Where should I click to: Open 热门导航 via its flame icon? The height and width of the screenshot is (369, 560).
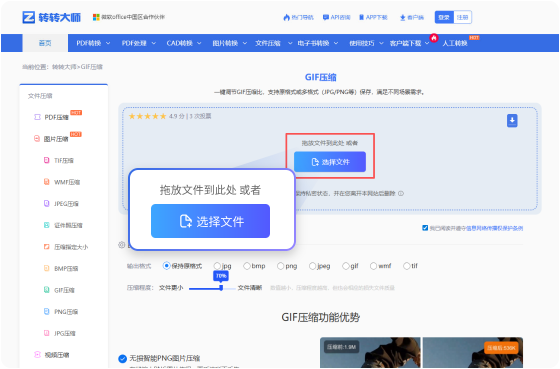(286, 17)
